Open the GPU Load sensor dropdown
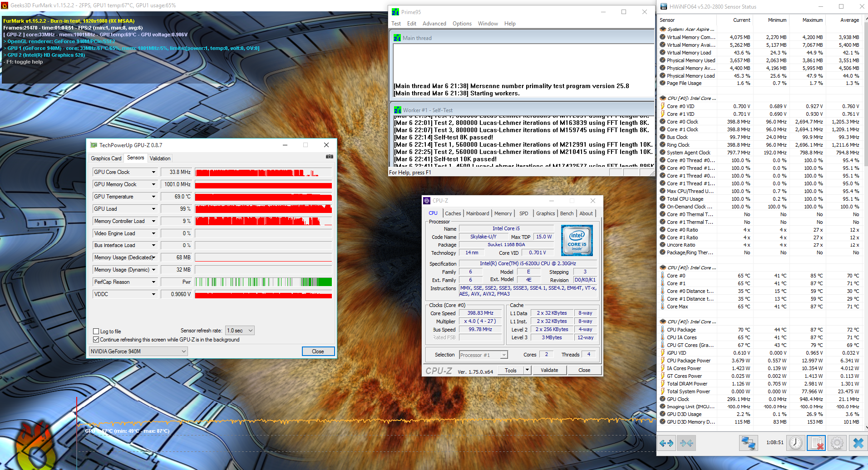 click(153, 209)
